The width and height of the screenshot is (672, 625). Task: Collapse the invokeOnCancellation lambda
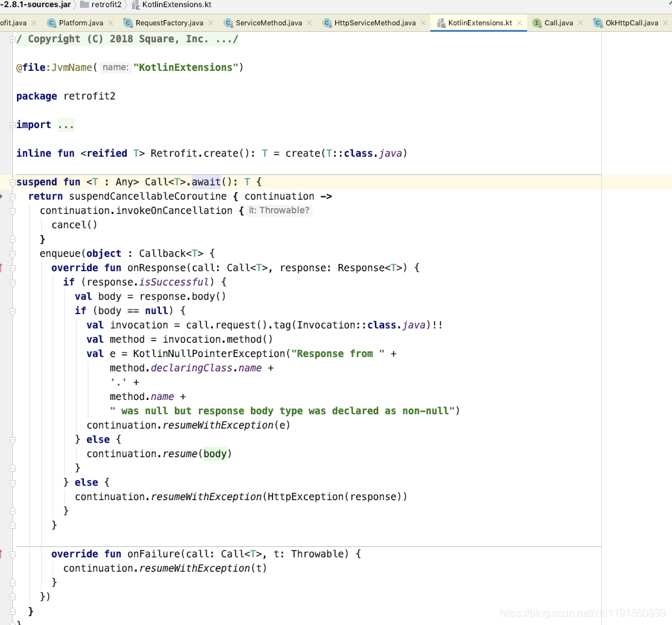pos(12,211)
